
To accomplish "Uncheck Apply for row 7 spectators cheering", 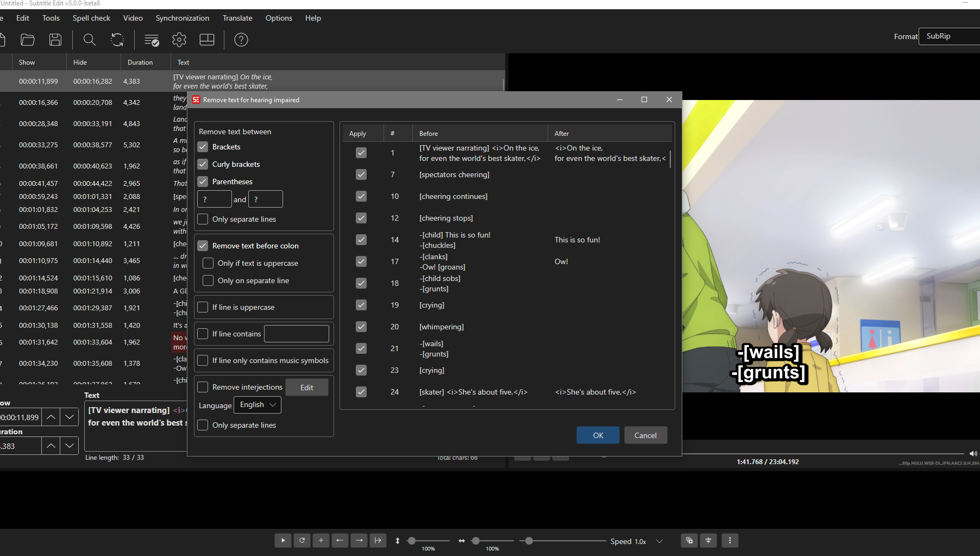I will (x=361, y=174).
